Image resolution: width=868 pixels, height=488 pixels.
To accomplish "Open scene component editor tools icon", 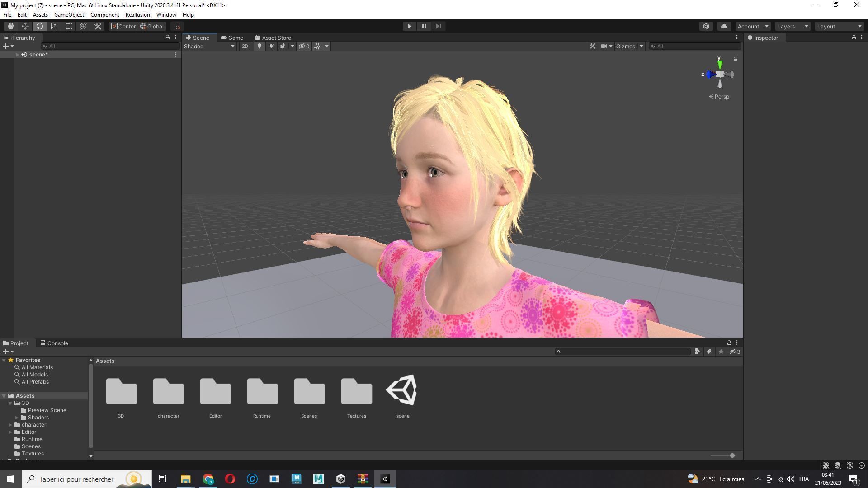I will coord(592,46).
